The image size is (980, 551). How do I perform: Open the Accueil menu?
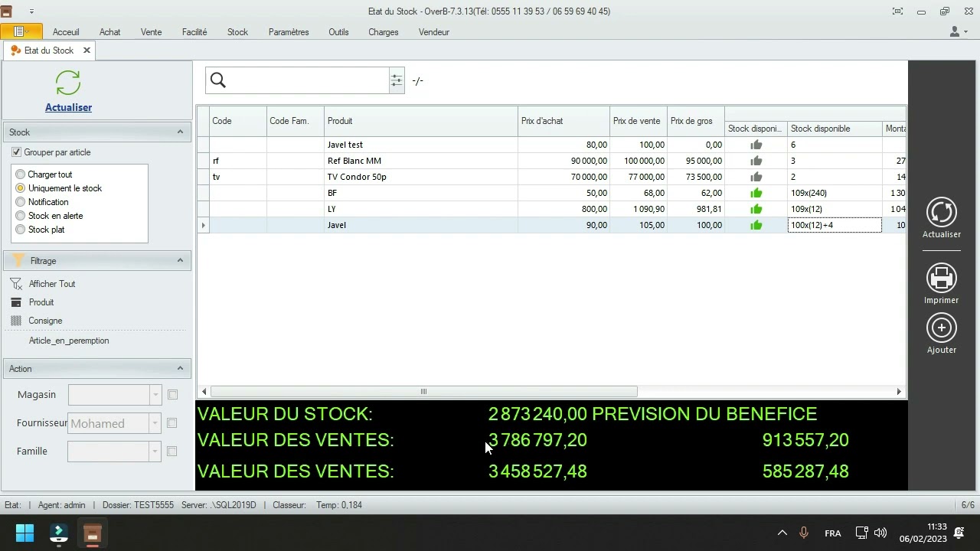click(66, 32)
